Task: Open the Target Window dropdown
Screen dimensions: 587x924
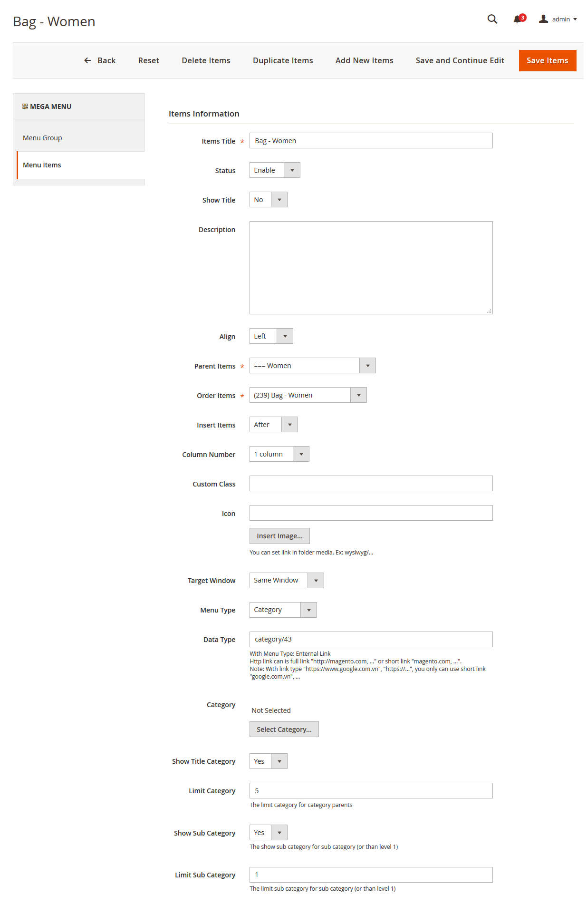Action: 287,580
